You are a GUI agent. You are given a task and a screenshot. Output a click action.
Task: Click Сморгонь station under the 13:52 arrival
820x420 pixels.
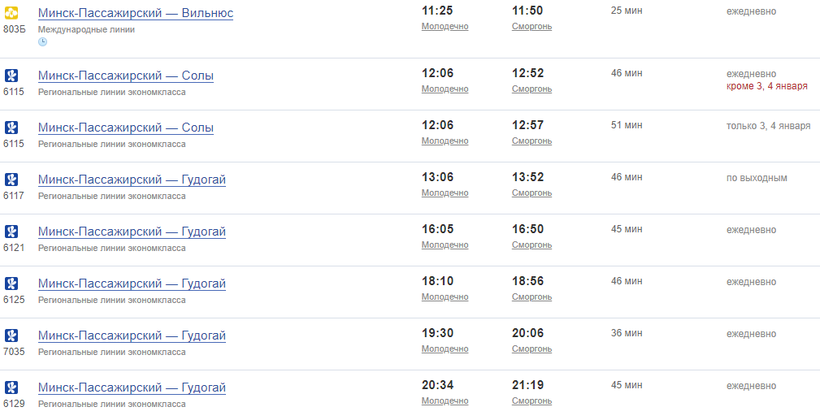tap(532, 193)
